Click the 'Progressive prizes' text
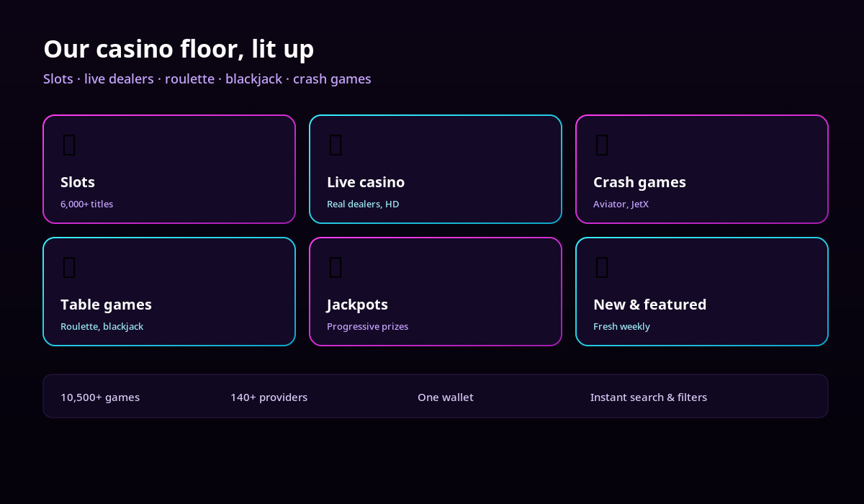 click(367, 327)
